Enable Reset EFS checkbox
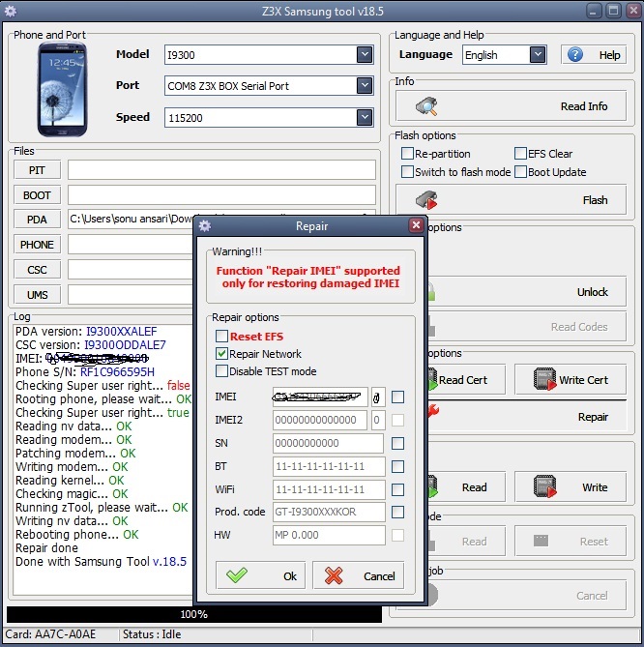Image resolution: width=644 pixels, height=647 pixels. click(x=222, y=336)
